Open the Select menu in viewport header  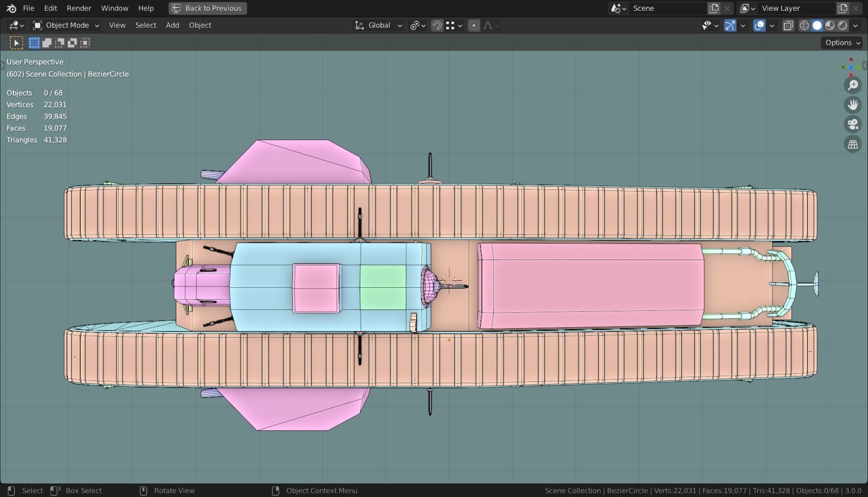[146, 25]
